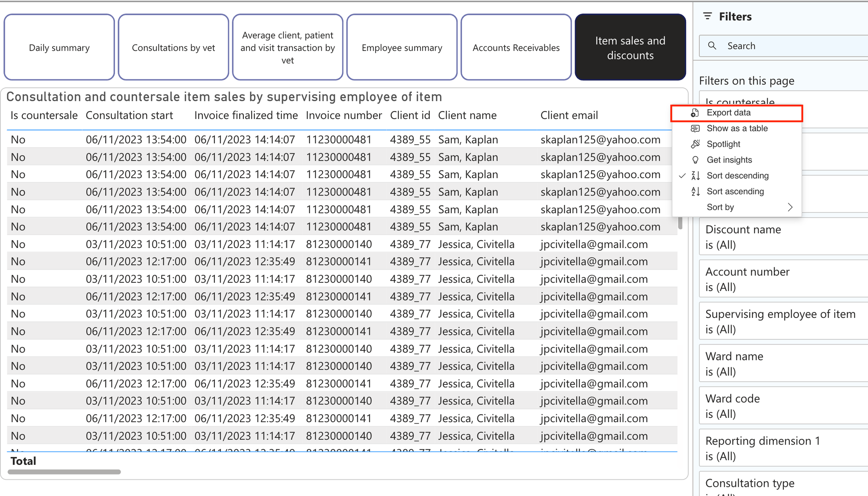The height and width of the screenshot is (496, 868).
Task: Click the Export data icon in context menu
Action: (x=695, y=113)
